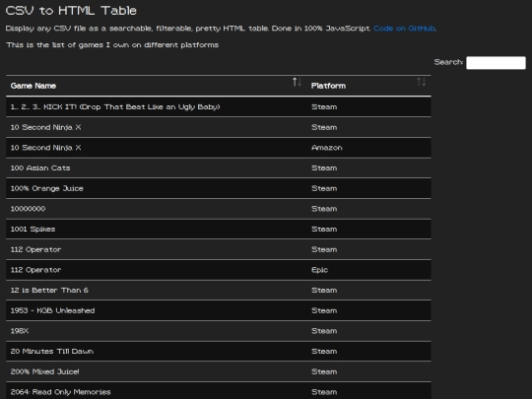This screenshot has width=532, height=399.
Task: Select 10 Second Ninja X in Steam row
Action: 219,127
